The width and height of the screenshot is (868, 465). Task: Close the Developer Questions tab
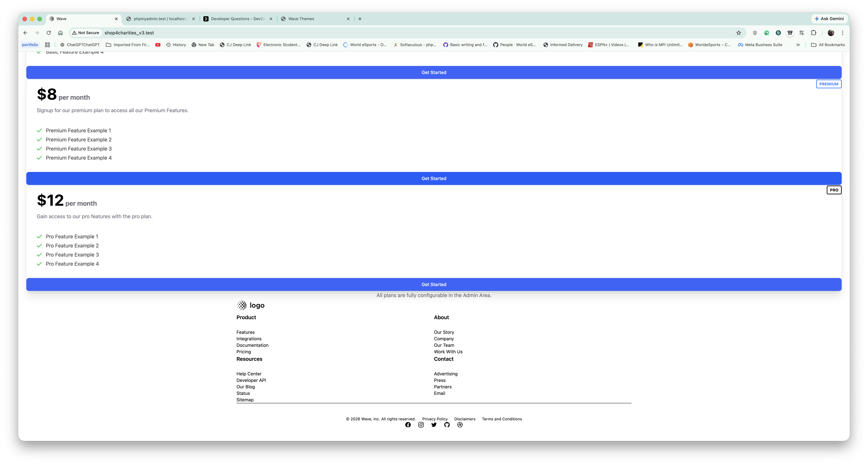[x=271, y=19]
